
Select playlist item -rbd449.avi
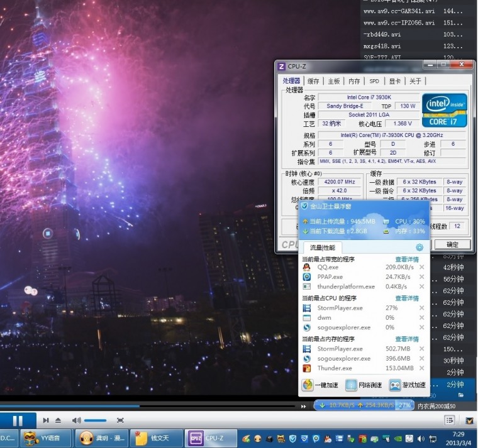point(382,35)
